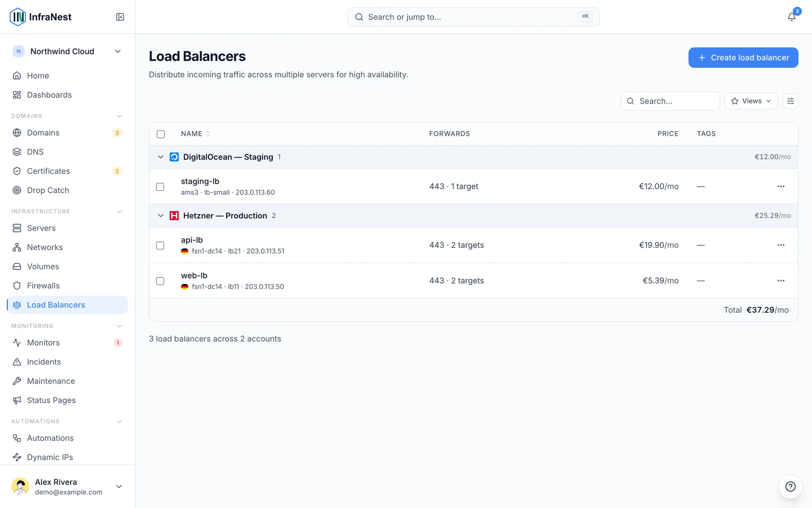Open row actions menu for api-lb
Viewport: 812px width, 508px height.
(781, 245)
